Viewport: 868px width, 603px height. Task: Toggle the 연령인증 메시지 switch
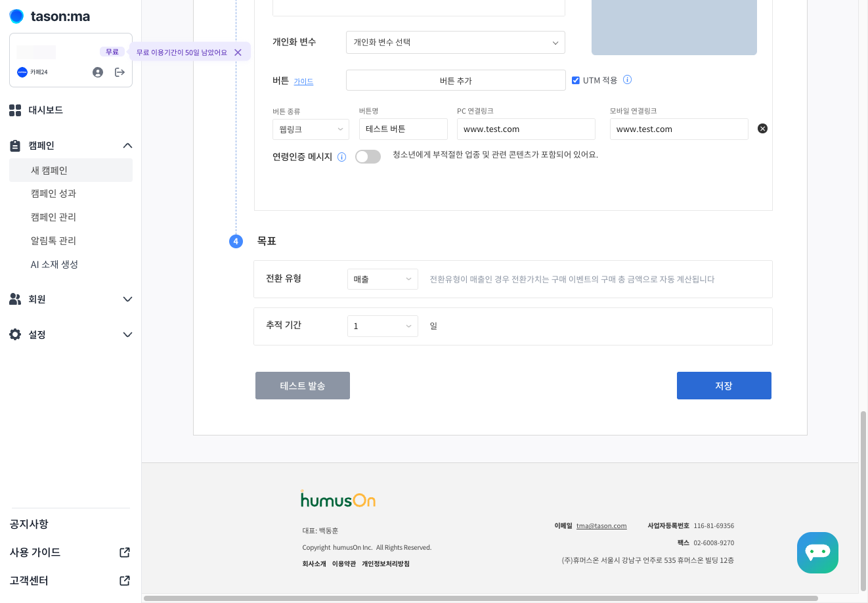tap(368, 156)
